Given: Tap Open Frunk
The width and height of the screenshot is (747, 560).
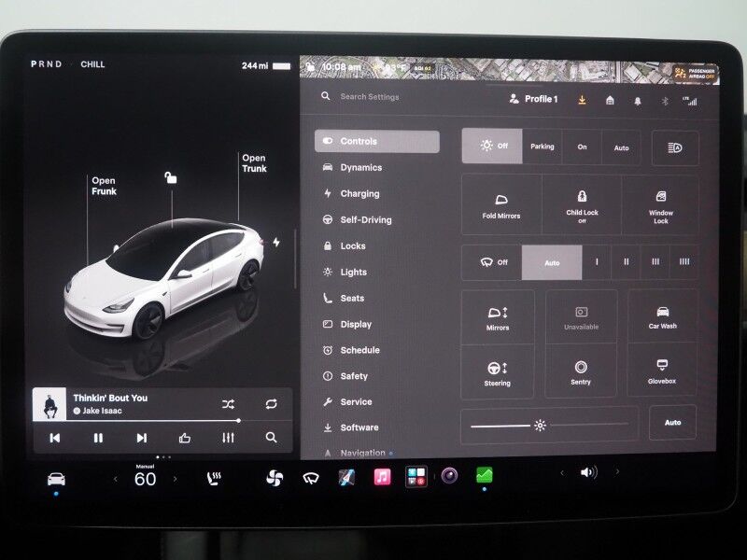Looking at the screenshot, I should point(104,186).
